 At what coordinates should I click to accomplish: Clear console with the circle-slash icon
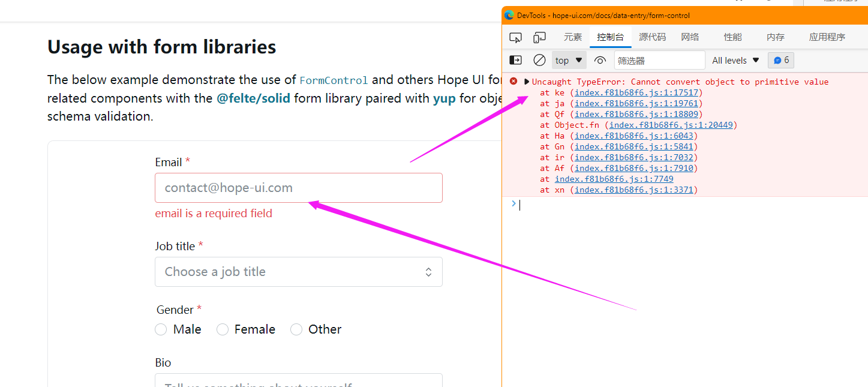pyautogui.click(x=540, y=60)
